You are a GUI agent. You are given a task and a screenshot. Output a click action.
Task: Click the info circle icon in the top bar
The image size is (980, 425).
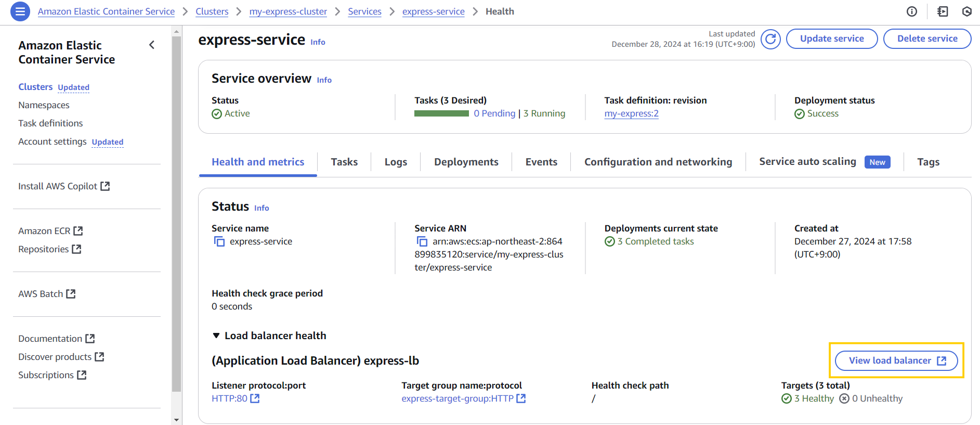[x=912, y=11]
